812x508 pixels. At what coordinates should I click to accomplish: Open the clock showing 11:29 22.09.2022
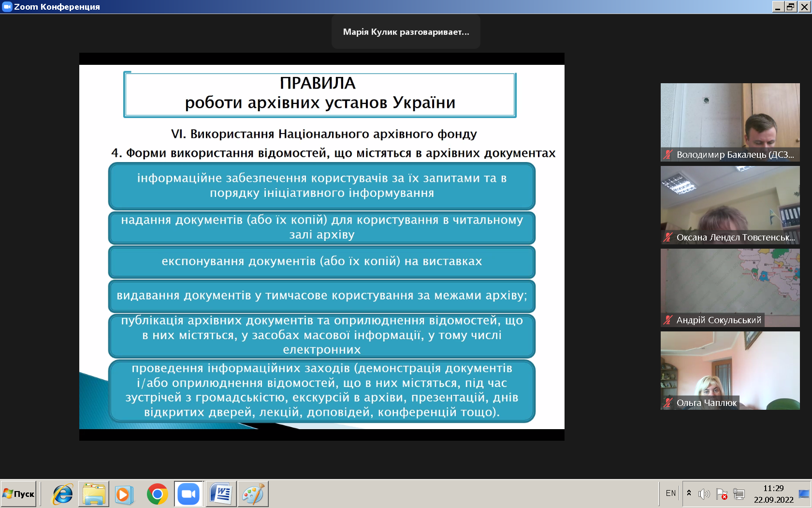click(x=773, y=494)
